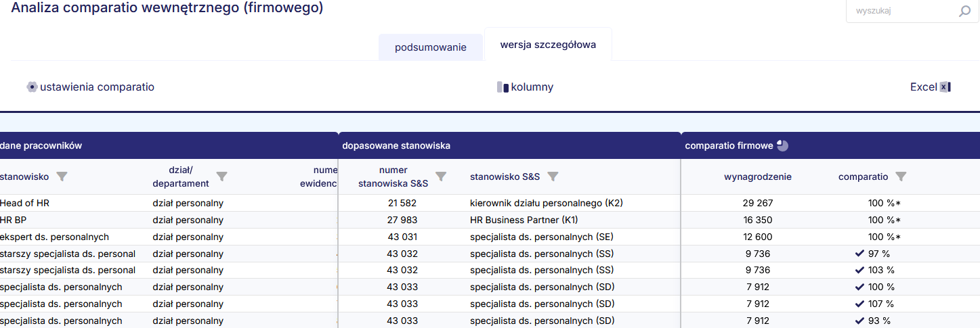The height and width of the screenshot is (328, 980).
Task: Open filter for dział/departament column
Action: [x=221, y=177]
